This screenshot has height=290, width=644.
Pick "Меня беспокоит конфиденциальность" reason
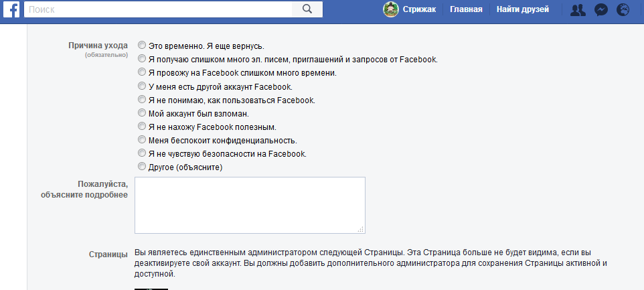[x=141, y=140]
